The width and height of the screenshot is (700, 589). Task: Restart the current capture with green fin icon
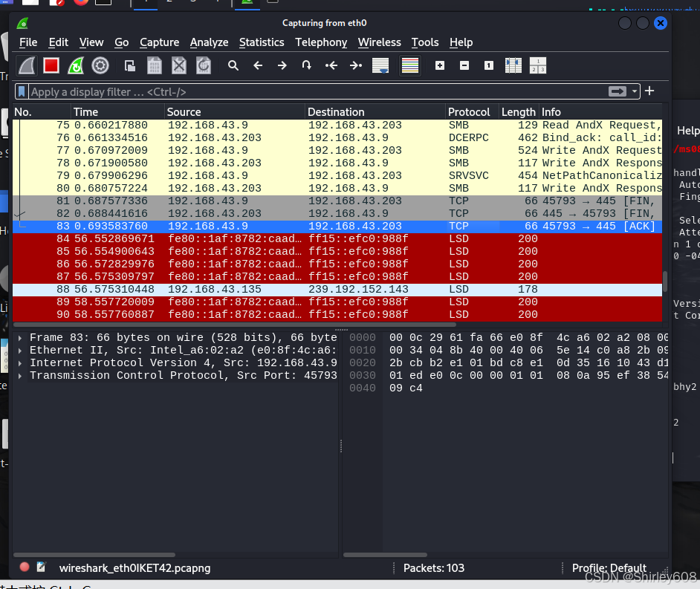pos(76,66)
